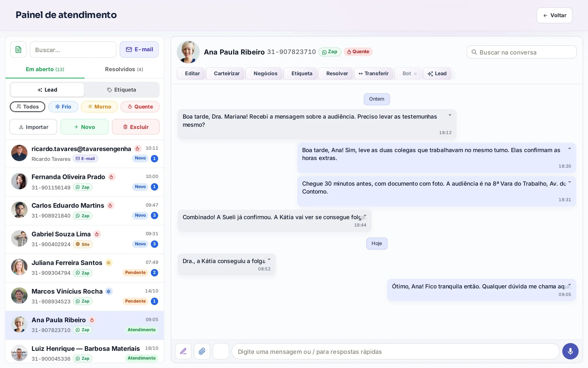Image resolution: width=588 pixels, height=368 pixels.
Task: Click the Resolver button
Action: [335, 74]
